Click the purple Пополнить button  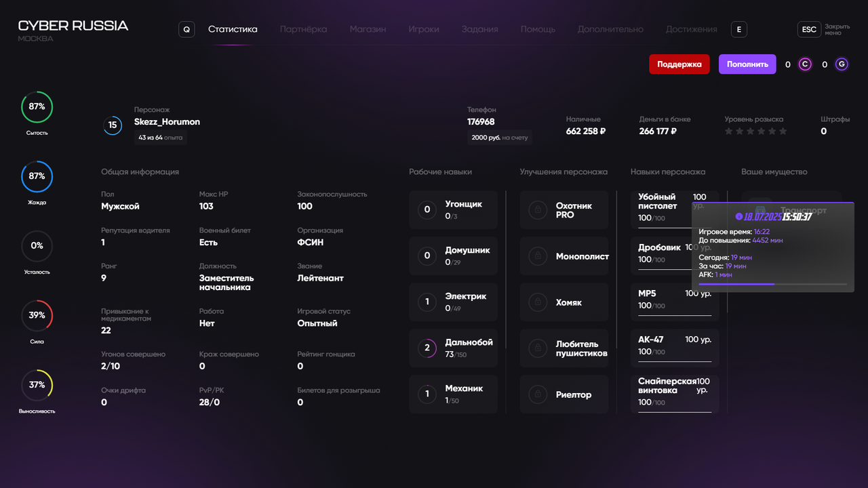point(747,64)
